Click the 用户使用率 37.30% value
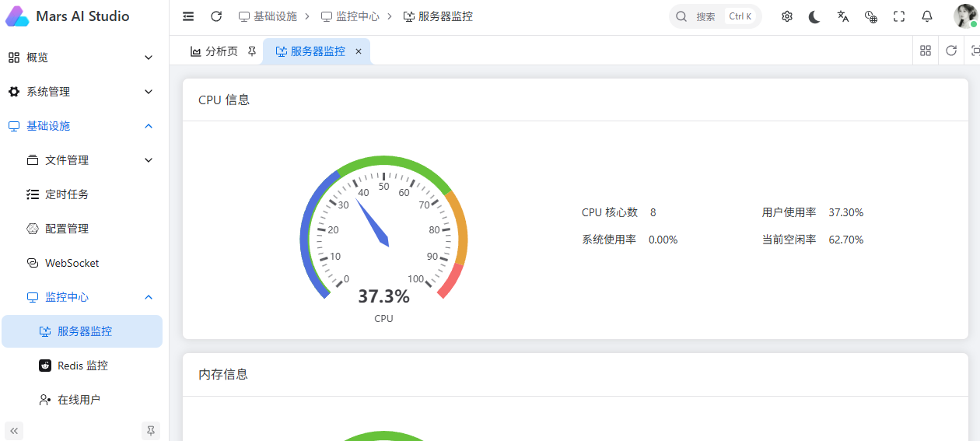 pos(846,212)
